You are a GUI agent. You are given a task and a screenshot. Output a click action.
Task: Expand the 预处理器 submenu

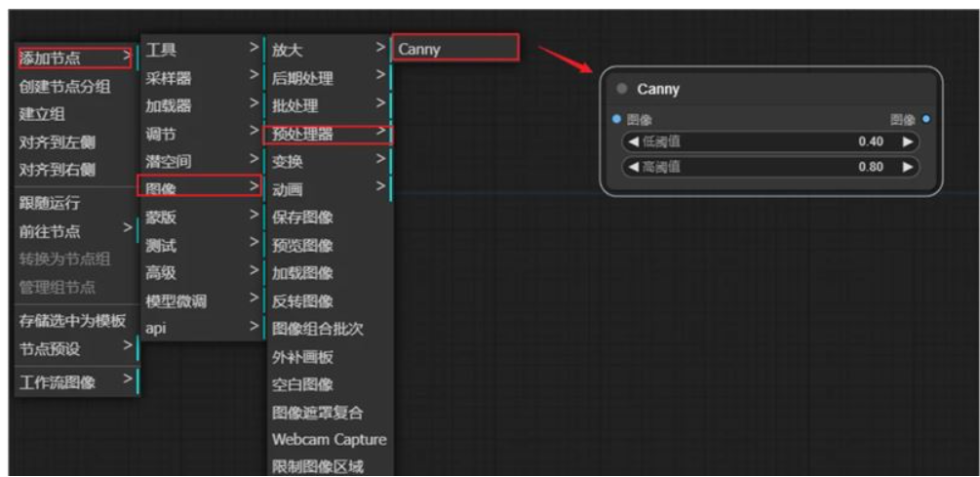coord(328,133)
